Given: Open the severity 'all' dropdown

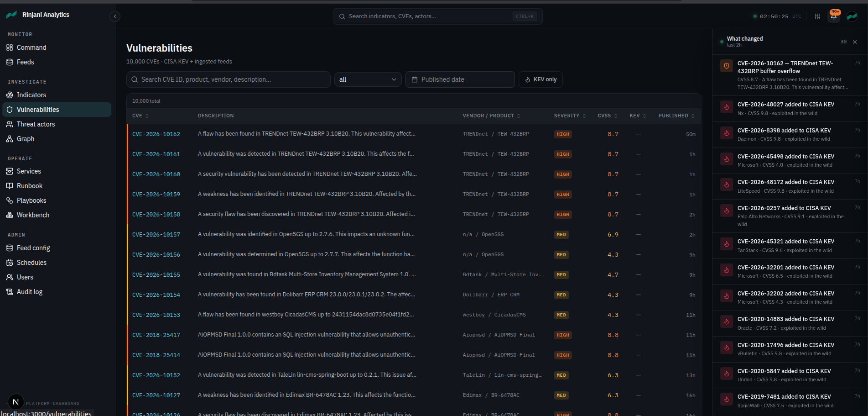Looking at the screenshot, I should tap(368, 79).
